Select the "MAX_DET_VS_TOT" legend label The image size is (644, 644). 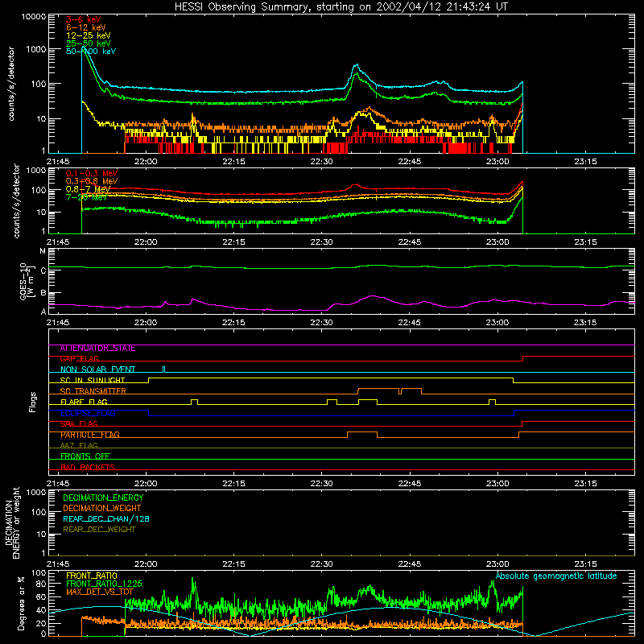[x=100, y=592]
